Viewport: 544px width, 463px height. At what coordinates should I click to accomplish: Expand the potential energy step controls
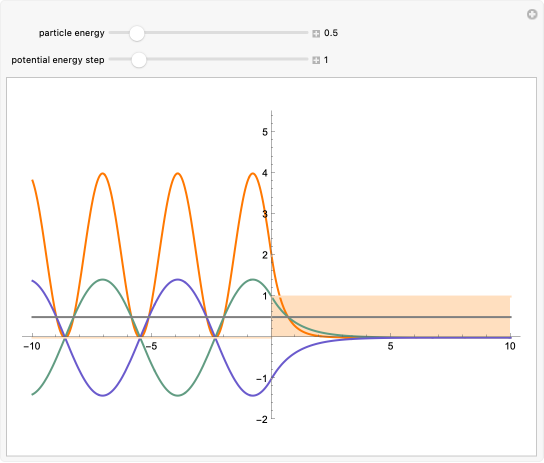tap(316, 60)
